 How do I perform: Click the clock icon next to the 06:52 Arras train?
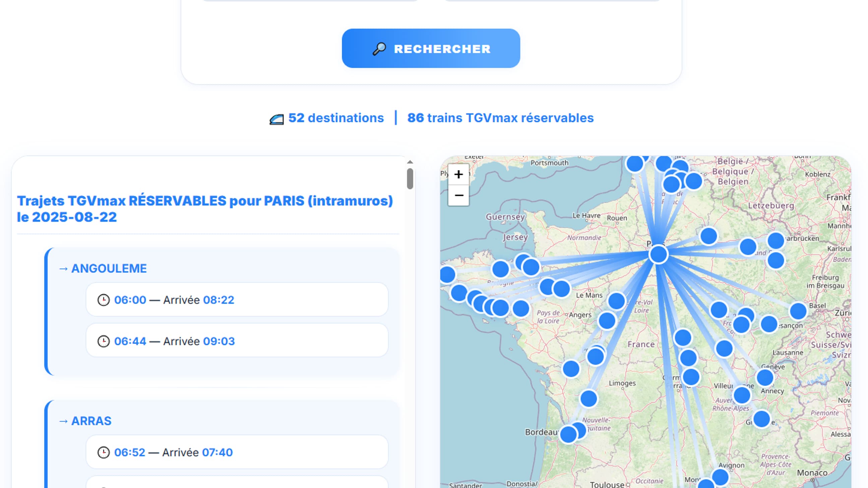104,452
